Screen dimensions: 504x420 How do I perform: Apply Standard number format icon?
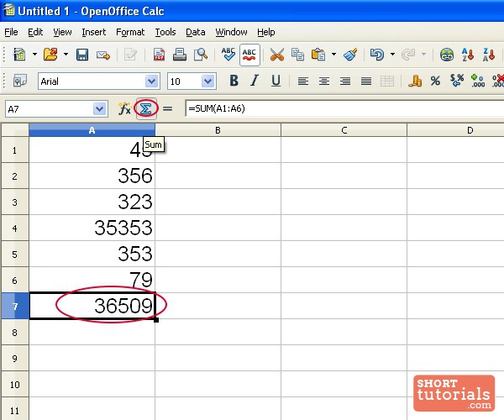pyautogui.click(x=457, y=81)
